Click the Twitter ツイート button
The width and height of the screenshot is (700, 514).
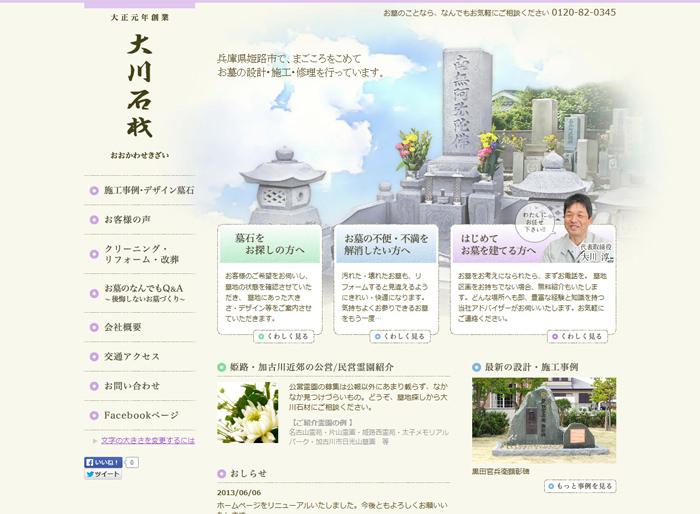coord(103,474)
